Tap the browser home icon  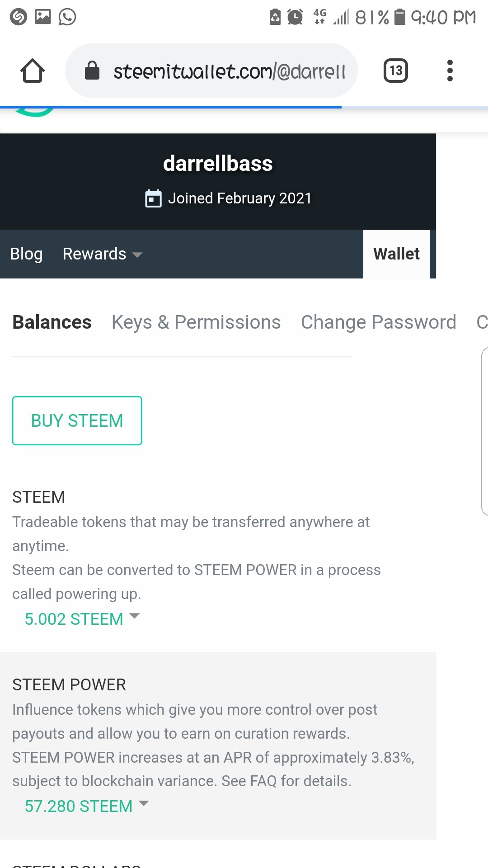(x=33, y=71)
